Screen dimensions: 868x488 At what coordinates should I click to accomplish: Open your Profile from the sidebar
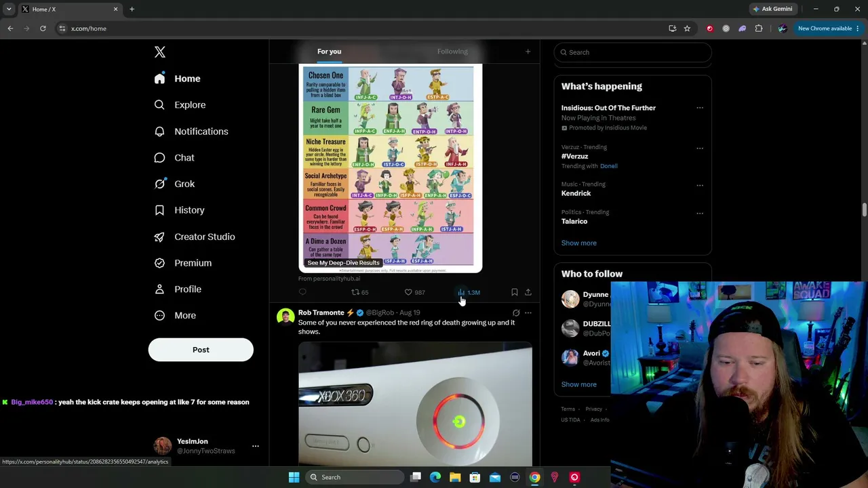click(178, 289)
